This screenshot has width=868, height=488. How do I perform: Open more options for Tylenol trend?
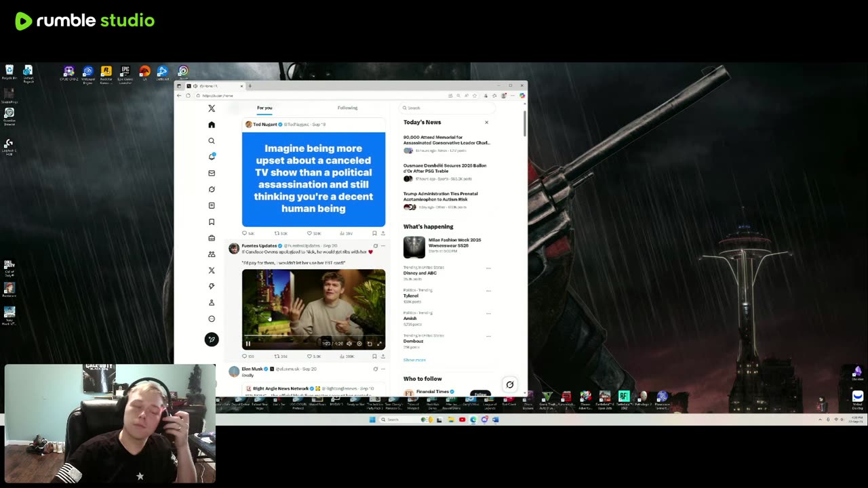coord(488,291)
